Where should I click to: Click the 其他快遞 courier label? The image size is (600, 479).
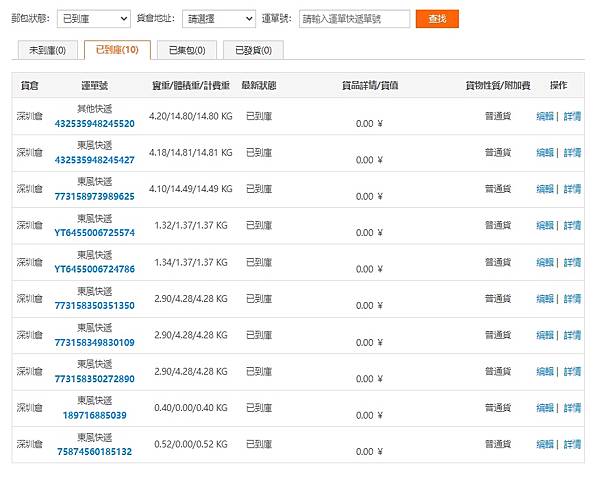(95, 109)
